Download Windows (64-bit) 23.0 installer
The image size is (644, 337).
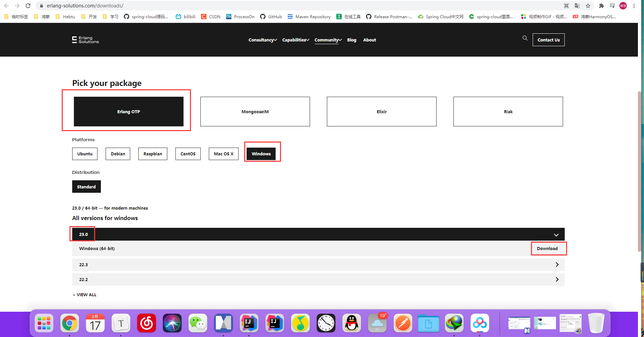(547, 248)
